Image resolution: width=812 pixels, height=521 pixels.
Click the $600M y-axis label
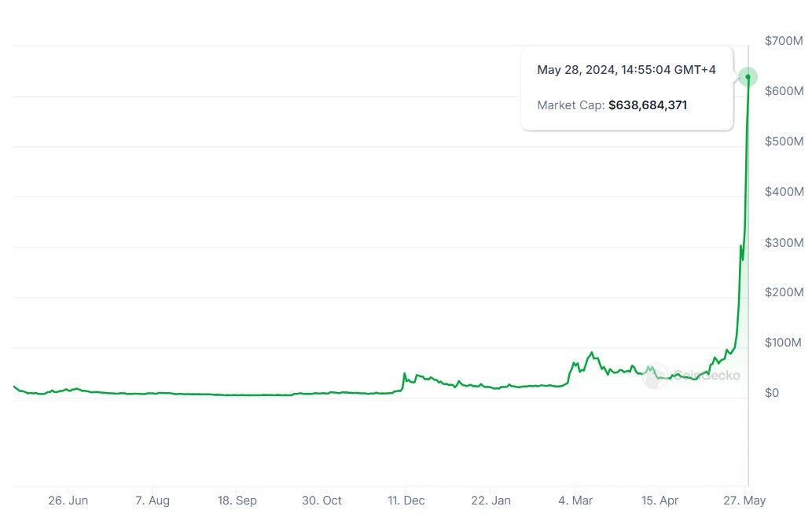(x=784, y=90)
